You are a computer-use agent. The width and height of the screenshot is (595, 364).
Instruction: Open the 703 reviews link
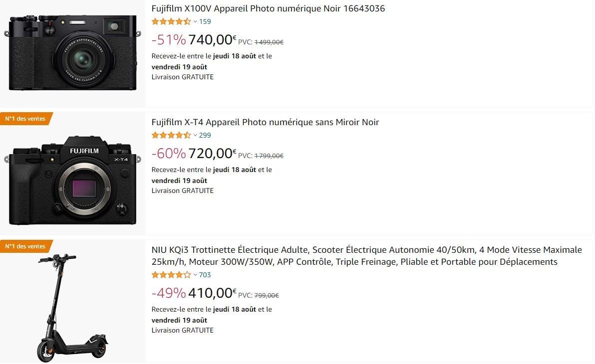(205, 275)
